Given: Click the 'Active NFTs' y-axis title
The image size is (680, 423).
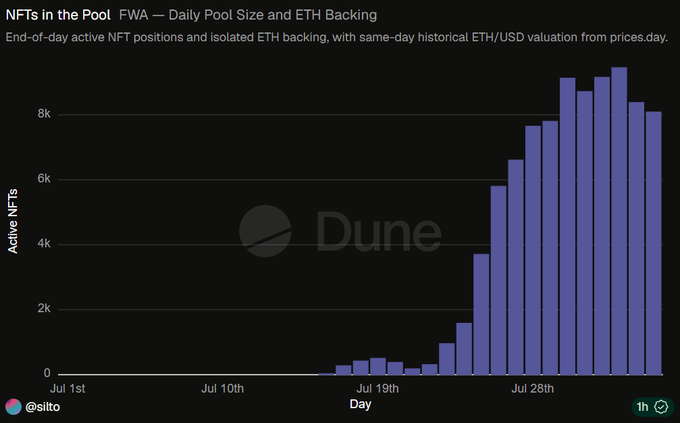Looking at the screenshot, I should (13, 221).
